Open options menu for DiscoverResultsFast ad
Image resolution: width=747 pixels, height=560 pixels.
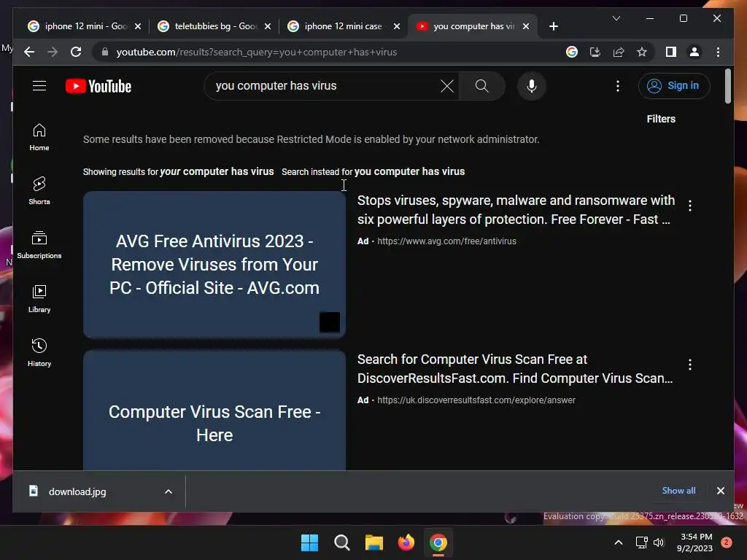coord(690,365)
